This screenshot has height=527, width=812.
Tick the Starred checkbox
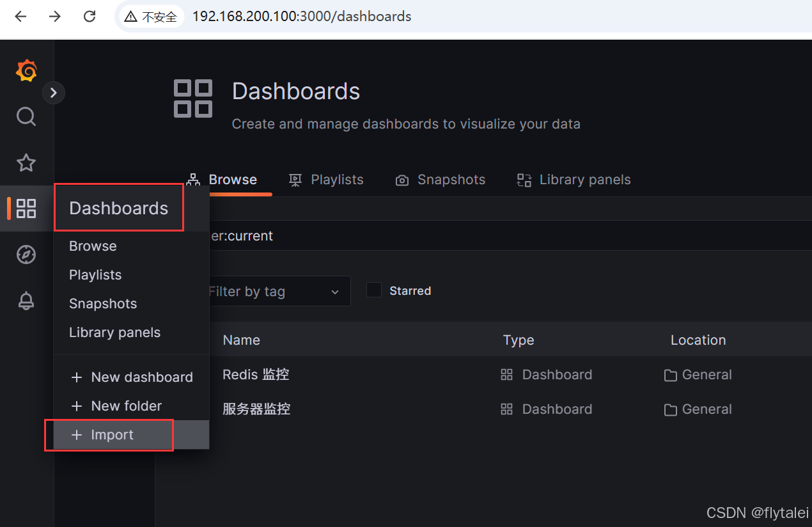[x=373, y=290]
